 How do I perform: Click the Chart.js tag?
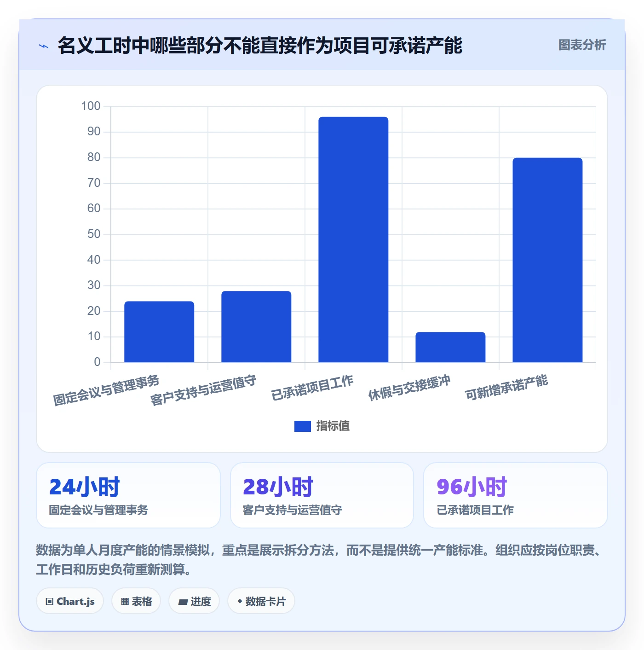pos(70,601)
